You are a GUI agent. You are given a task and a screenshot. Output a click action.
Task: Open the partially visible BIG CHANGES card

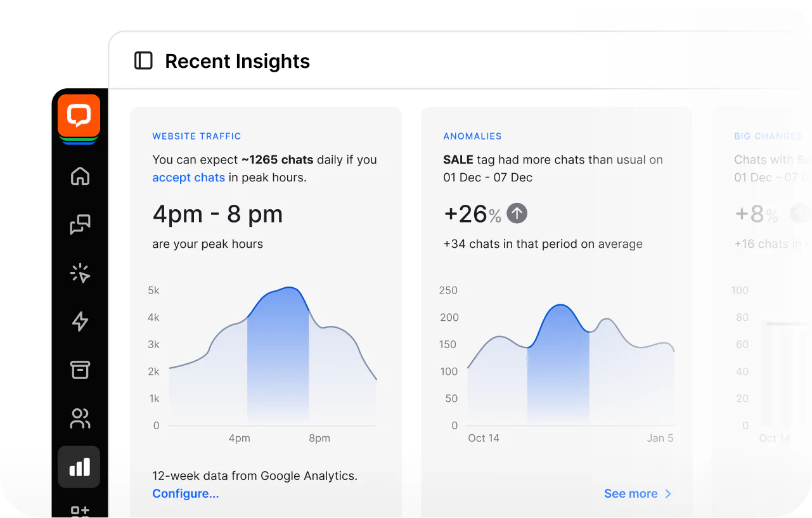point(767,136)
